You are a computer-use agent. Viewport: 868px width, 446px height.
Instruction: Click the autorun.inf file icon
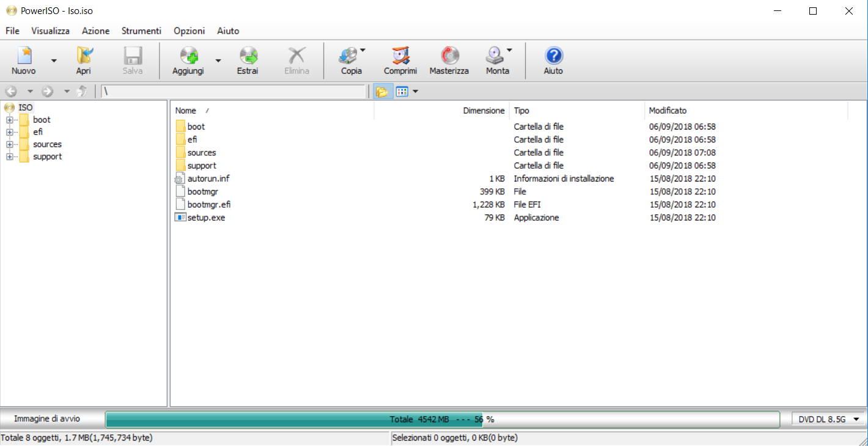180,178
